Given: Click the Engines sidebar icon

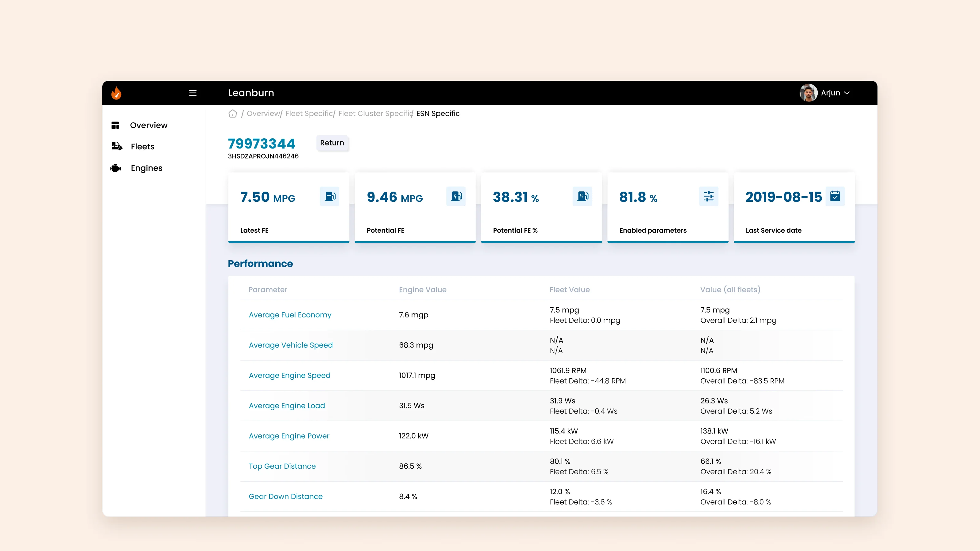Looking at the screenshot, I should [x=116, y=168].
